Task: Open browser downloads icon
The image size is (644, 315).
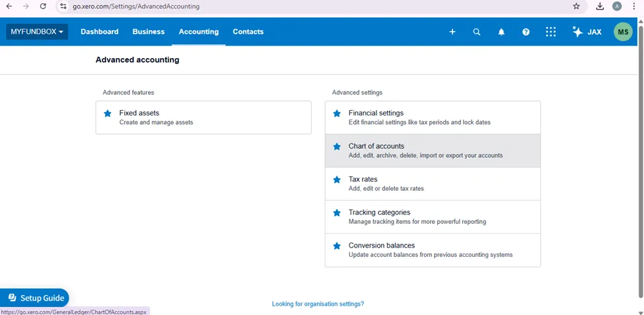Action: 600,6
